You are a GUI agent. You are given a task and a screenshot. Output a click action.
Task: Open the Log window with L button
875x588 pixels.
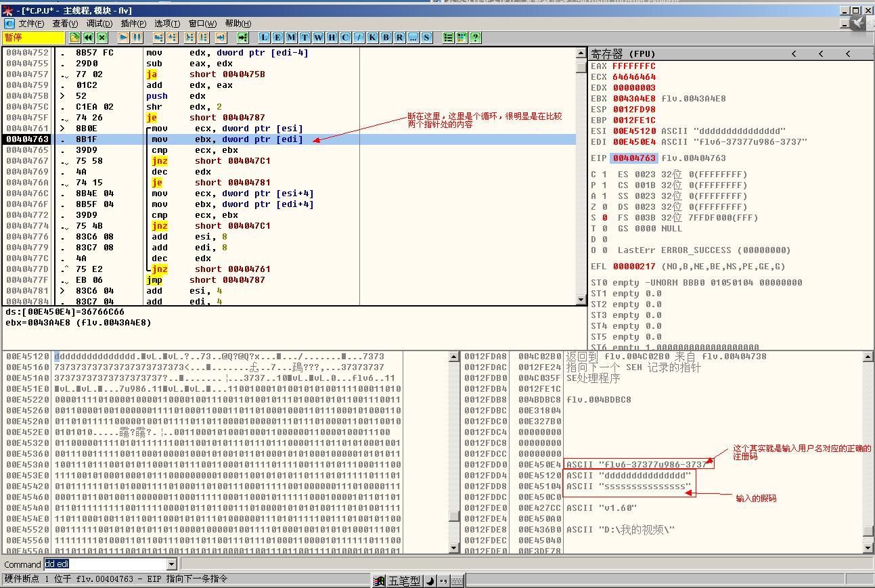coord(265,38)
